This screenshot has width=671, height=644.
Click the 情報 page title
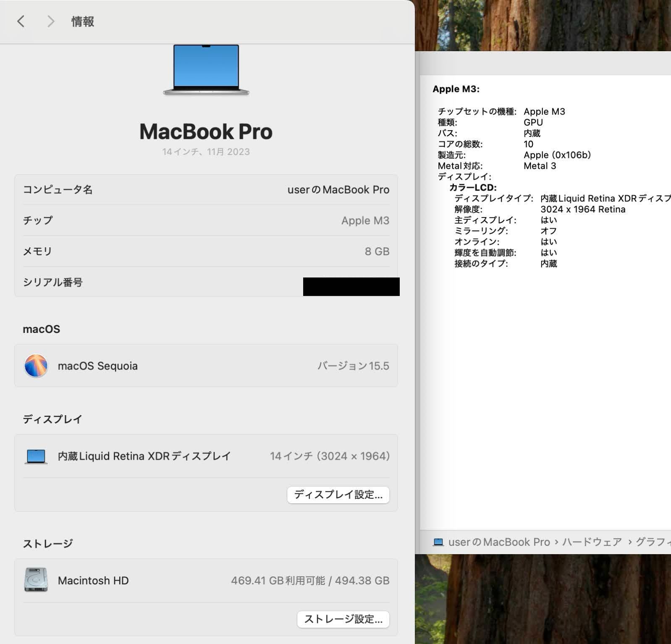click(x=83, y=21)
